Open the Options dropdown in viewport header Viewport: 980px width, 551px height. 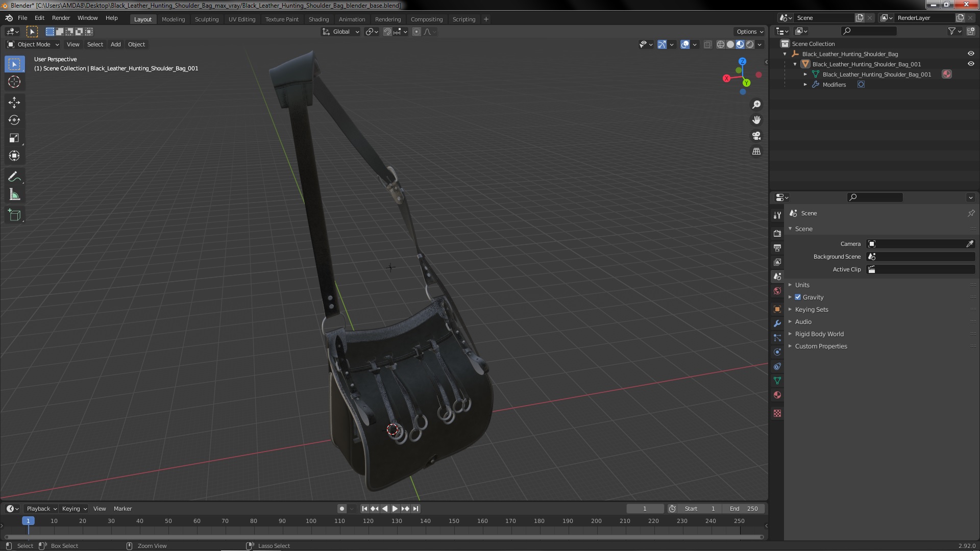[x=749, y=32]
